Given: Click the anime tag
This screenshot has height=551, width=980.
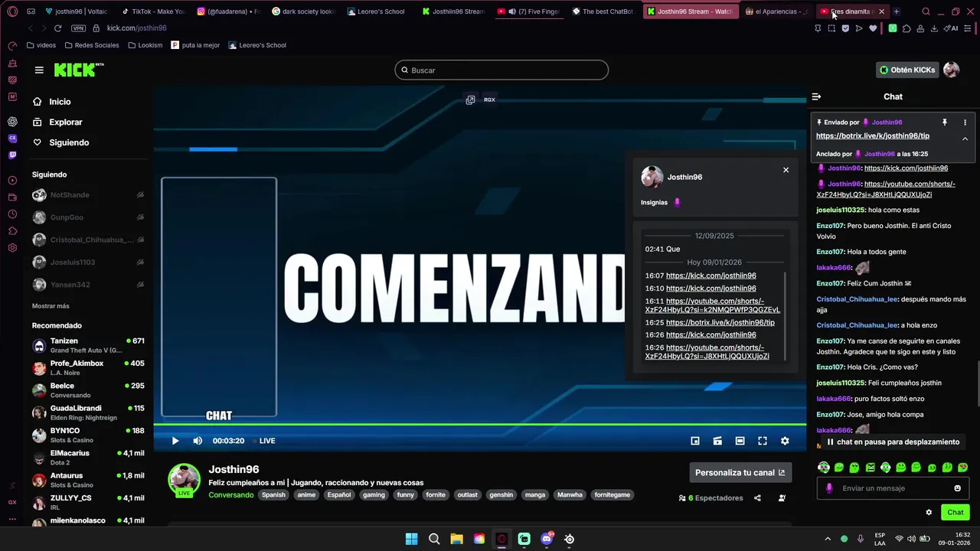Looking at the screenshot, I should (306, 495).
